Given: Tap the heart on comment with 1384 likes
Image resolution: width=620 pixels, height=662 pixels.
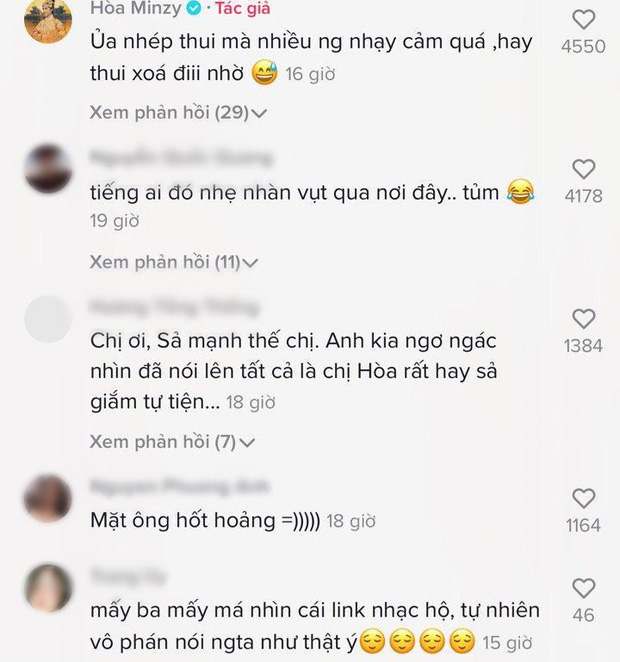Looking at the screenshot, I should tap(583, 318).
